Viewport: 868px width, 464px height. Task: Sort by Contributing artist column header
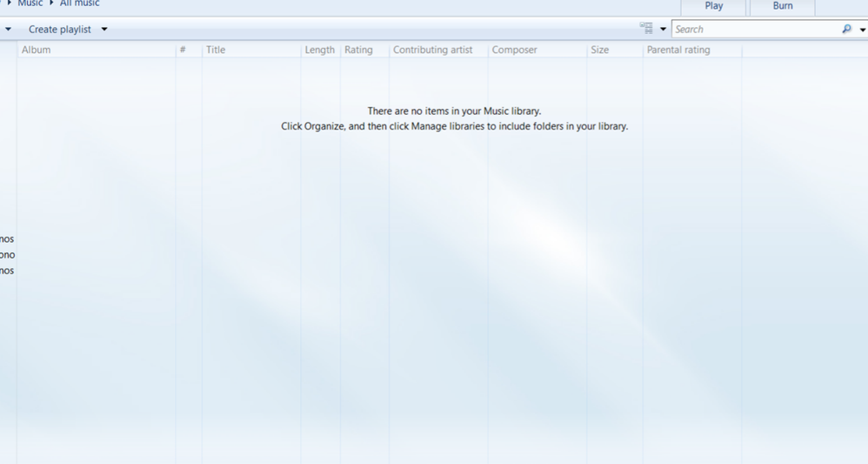pyautogui.click(x=438, y=50)
